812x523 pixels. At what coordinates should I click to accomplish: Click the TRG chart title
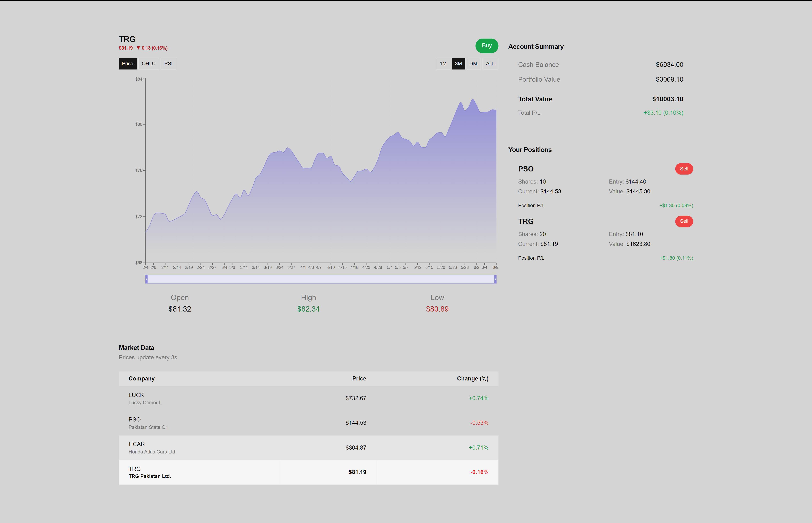(127, 39)
